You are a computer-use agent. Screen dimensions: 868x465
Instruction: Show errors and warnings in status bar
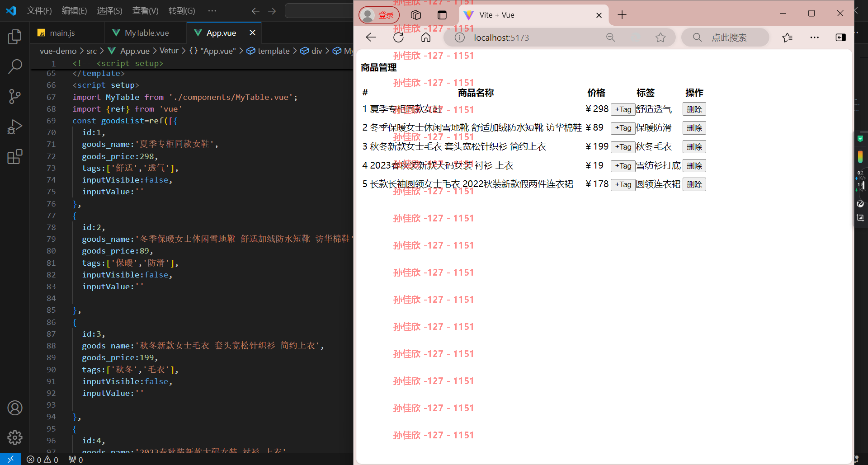[x=42, y=460]
